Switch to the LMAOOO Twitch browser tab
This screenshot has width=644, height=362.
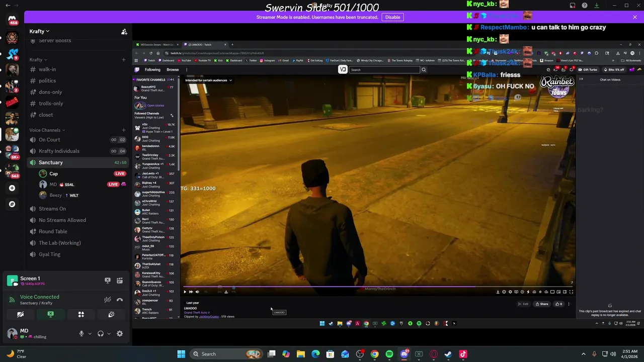click(x=206, y=45)
